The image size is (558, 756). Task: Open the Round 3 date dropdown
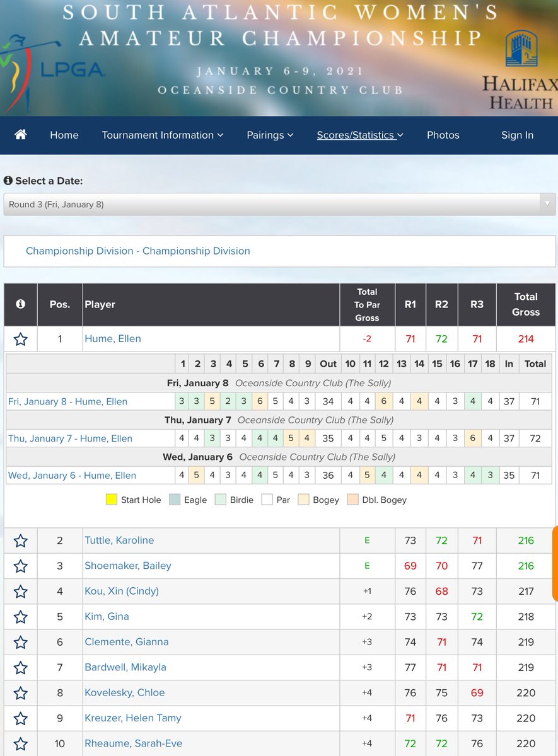(x=279, y=203)
